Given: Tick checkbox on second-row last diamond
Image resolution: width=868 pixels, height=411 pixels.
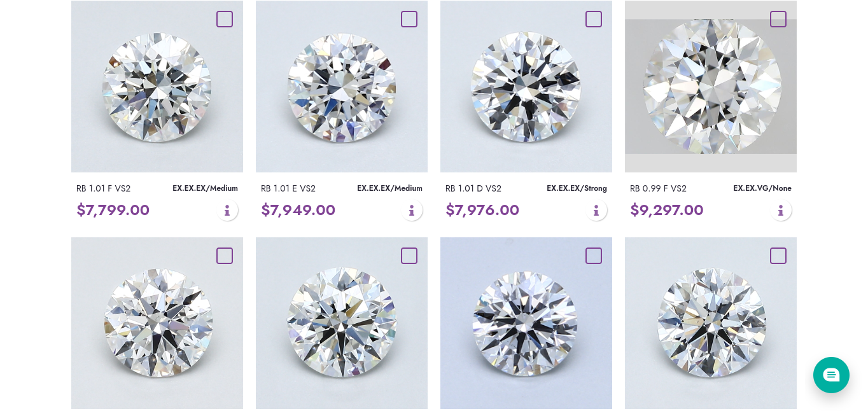Looking at the screenshot, I should pos(778,256).
